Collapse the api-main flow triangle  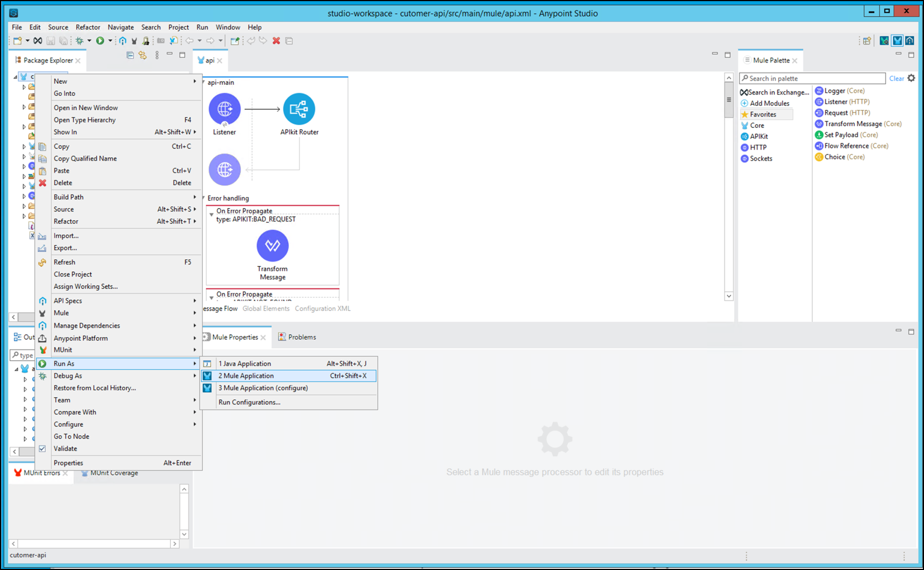pyautogui.click(x=203, y=83)
